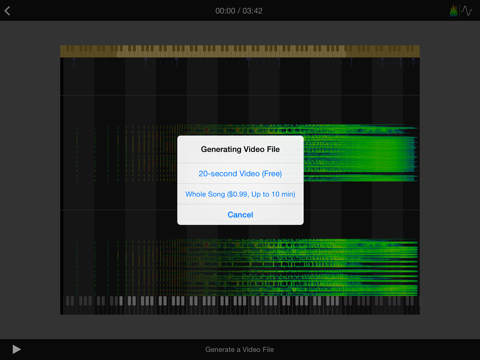Go back using the top-left arrow

(x=7, y=11)
